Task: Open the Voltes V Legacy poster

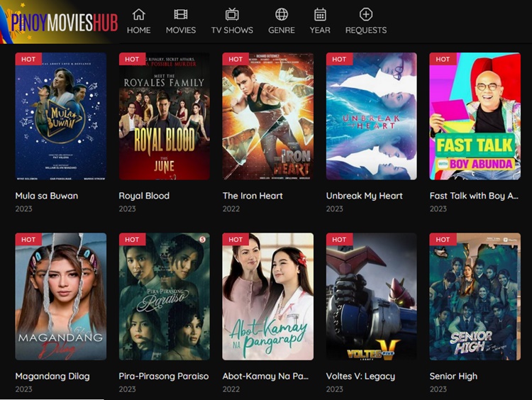Action: tap(372, 296)
